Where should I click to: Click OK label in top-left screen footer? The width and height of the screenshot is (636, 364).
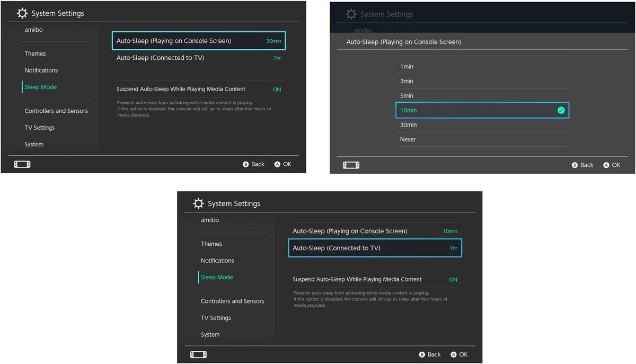point(287,164)
